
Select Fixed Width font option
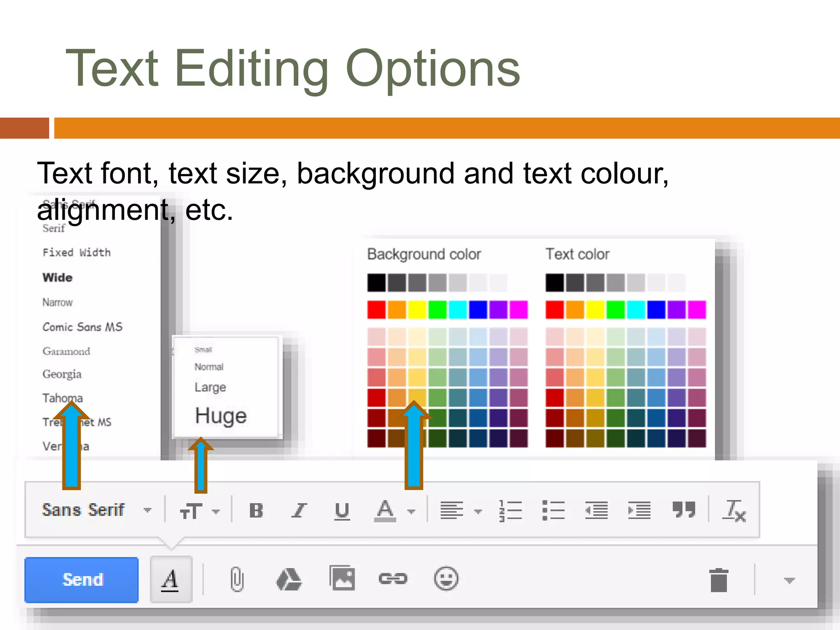(x=77, y=253)
